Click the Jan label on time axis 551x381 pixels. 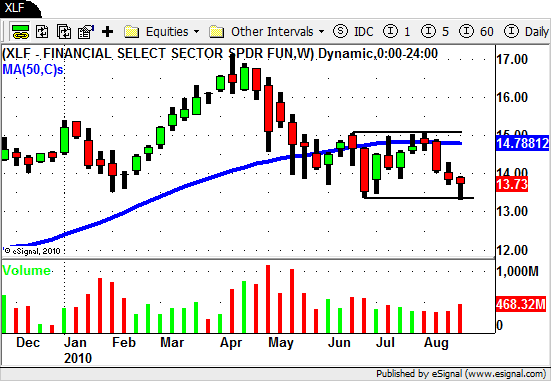[75, 342]
